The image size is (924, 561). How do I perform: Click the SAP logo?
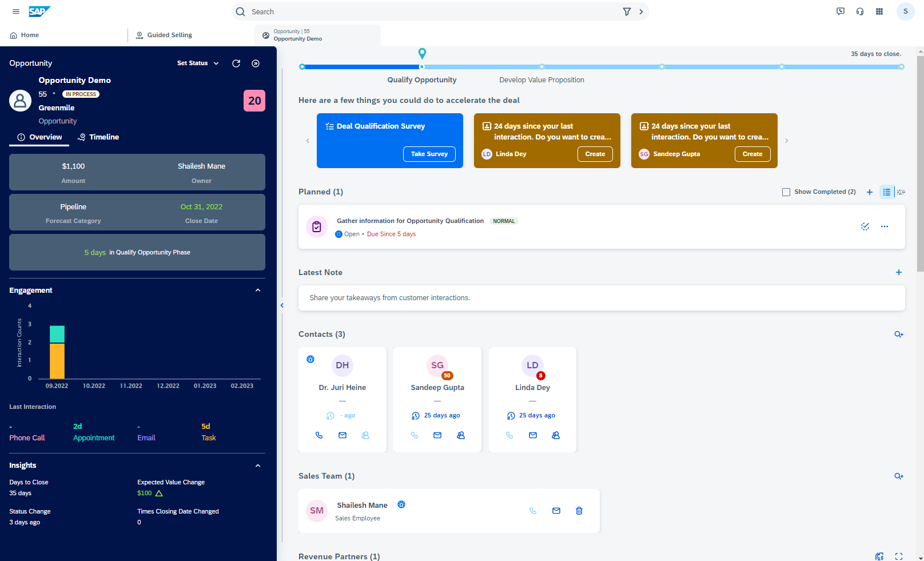point(39,11)
